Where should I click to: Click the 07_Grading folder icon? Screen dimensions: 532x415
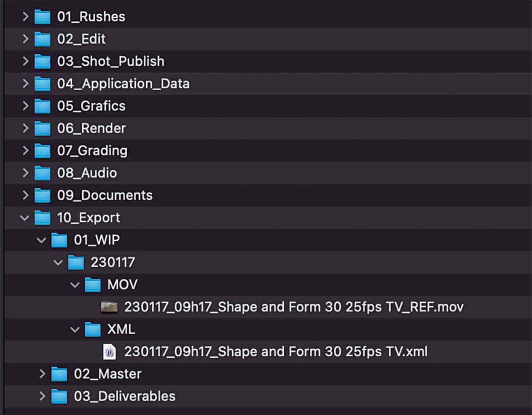(42, 151)
